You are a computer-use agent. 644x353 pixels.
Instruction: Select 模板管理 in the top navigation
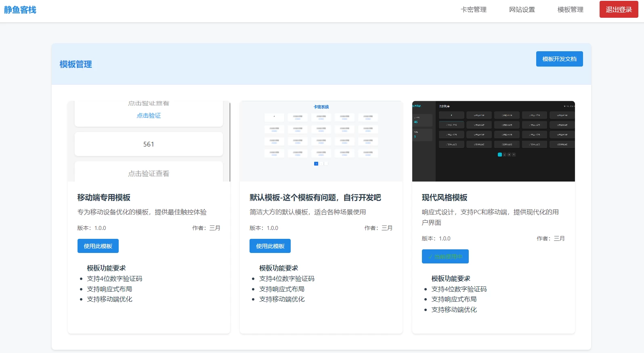[570, 10]
